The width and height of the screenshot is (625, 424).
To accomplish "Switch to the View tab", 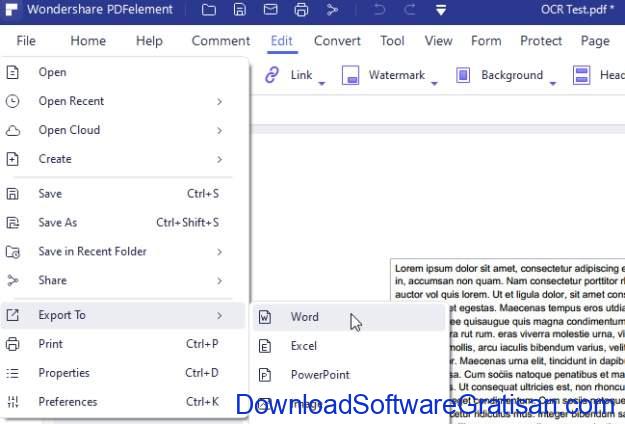I will click(438, 41).
